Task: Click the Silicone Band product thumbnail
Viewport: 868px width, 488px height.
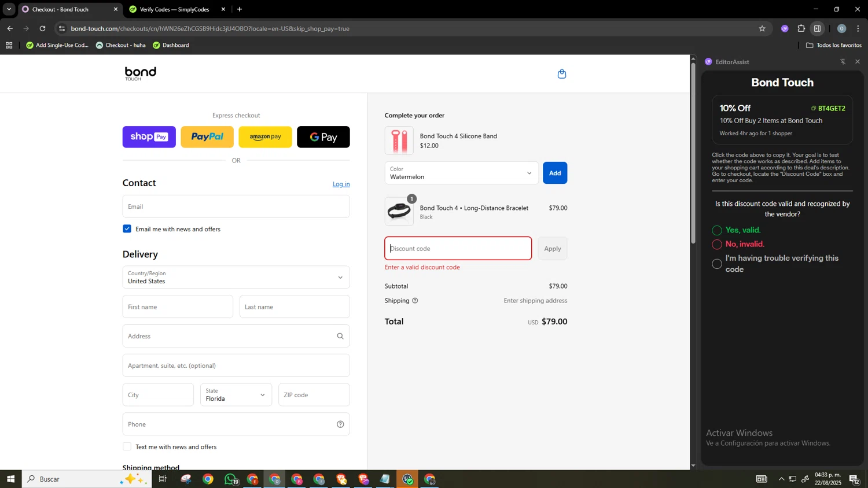Action: click(x=399, y=141)
